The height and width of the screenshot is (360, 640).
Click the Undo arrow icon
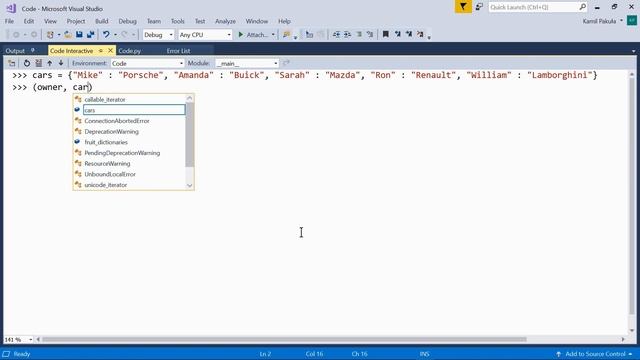click(x=106, y=35)
